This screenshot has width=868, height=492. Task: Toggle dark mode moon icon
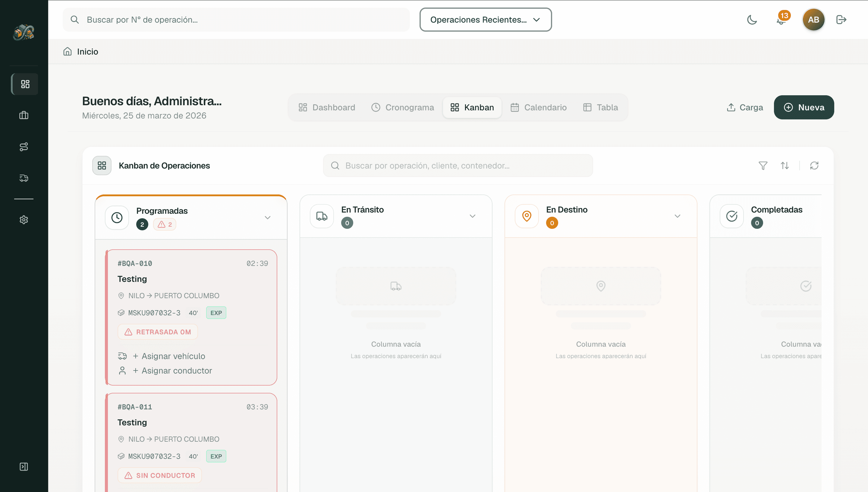(x=752, y=20)
